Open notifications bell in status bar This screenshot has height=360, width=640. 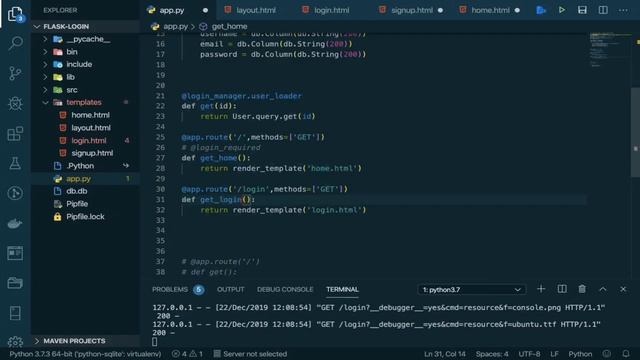pyautogui.click(x=626, y=354)
